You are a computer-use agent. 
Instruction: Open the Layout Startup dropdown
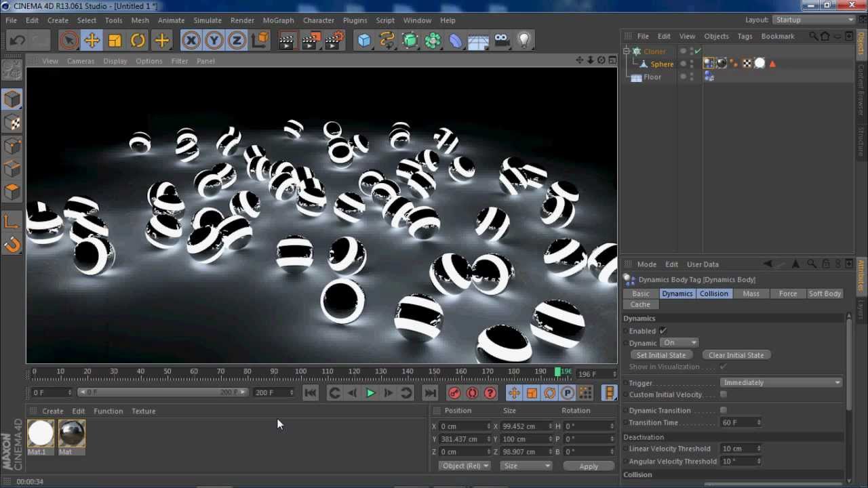pyautogui.click(x=814, y=20)
